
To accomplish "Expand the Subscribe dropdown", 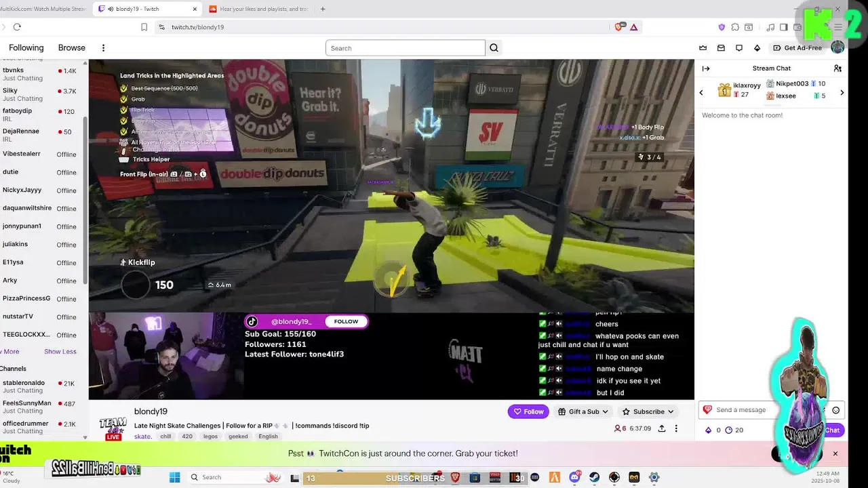I will tap(648, 411).
